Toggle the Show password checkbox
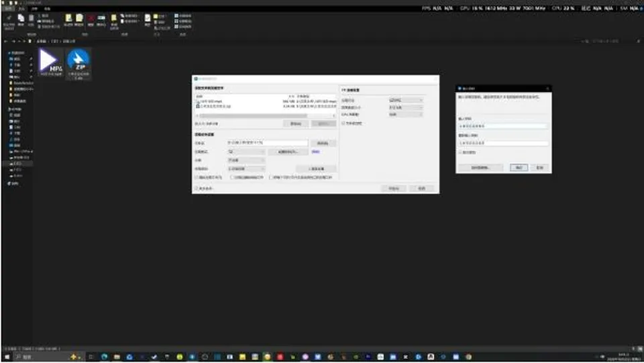The height and width of the screenshot is (363, 644). [460, 152]
